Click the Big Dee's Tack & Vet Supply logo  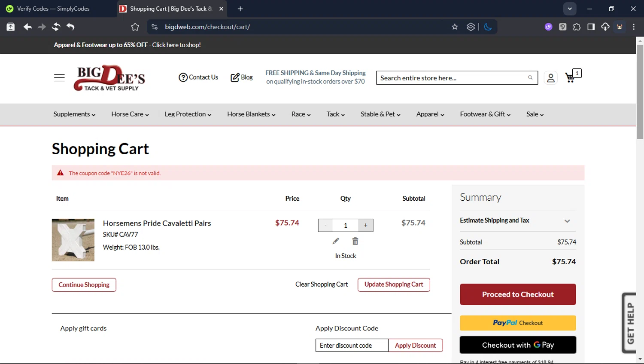click(109, 78)
